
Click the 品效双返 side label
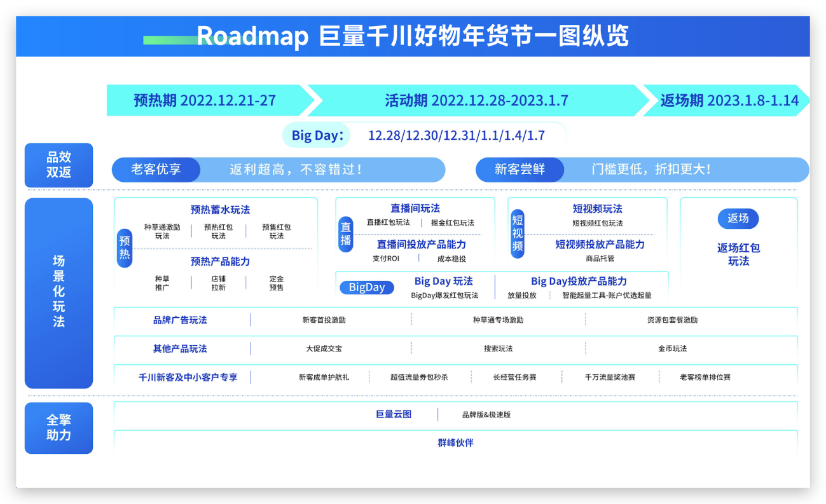(59, 165)
